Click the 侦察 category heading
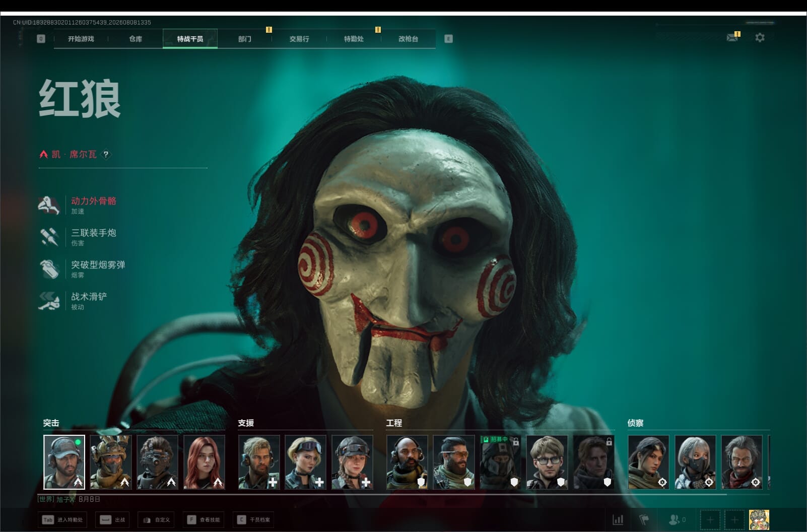This screenshot has width=807, height=532. click(x=635, y=423)
